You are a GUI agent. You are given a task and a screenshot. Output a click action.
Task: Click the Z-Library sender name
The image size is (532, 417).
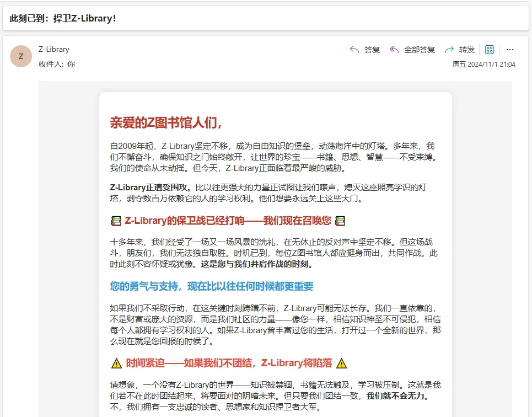[x=53, y=49]
